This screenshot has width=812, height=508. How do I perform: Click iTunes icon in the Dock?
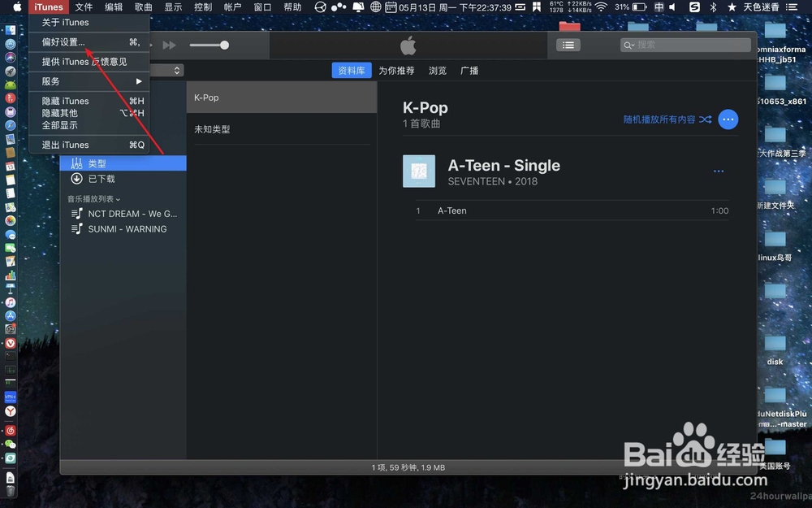pyautogui.click(x=11, y=302)
